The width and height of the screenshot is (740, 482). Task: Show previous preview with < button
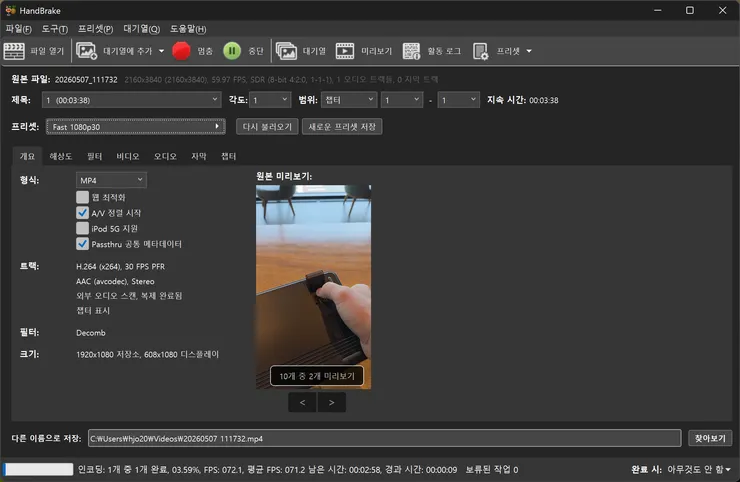tap(302, 402)
